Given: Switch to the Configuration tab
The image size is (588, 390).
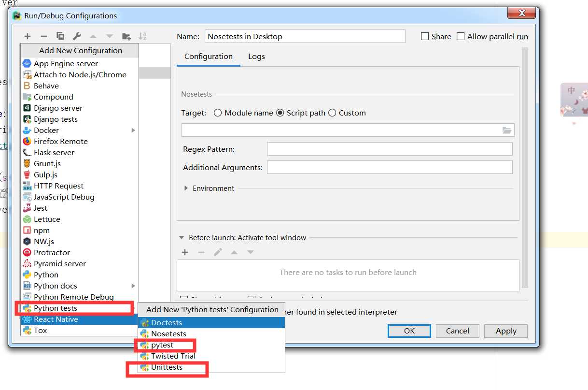Looking at the screenshot, I should [209, 57].
